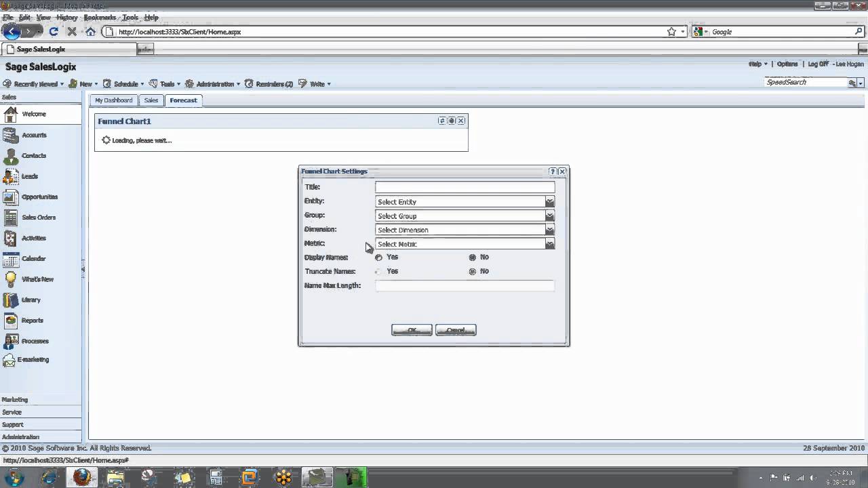This screenshot has width=868, height=488.
Task: Click the SpeedSearch input box
Action: pyautogui.click(x=806, y=83)
